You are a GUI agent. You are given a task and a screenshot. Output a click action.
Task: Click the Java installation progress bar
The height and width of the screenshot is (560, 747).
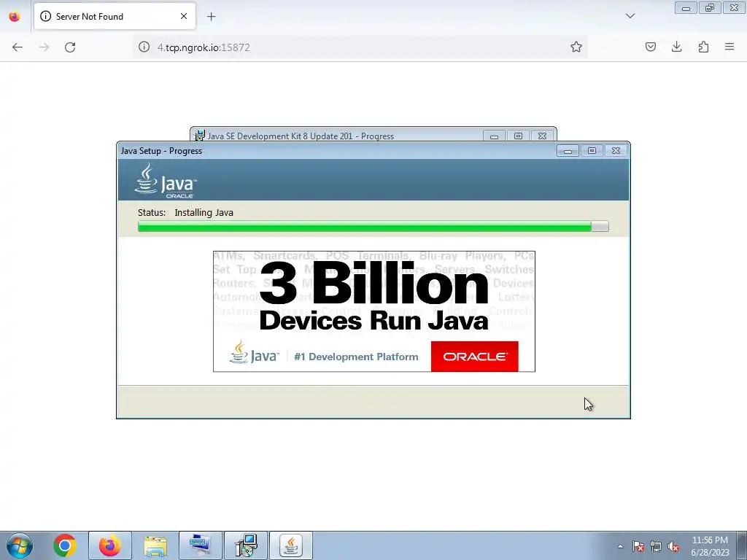pos(373,226)
